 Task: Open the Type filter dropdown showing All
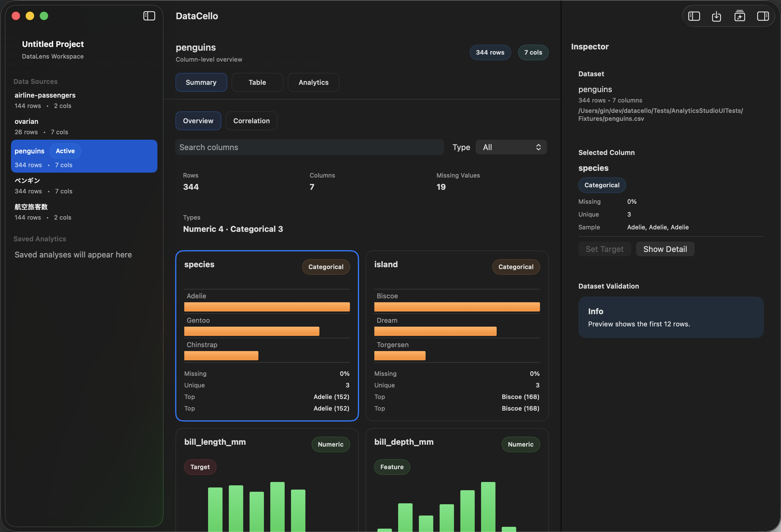[x=511, y=147]
